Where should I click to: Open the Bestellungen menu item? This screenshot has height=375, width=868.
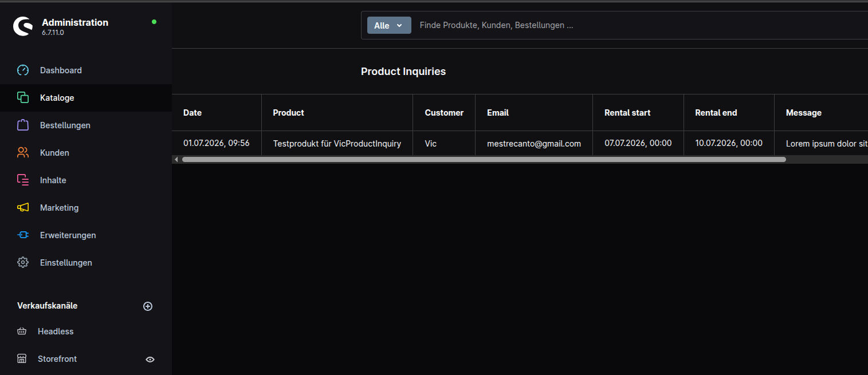point(86,125)
